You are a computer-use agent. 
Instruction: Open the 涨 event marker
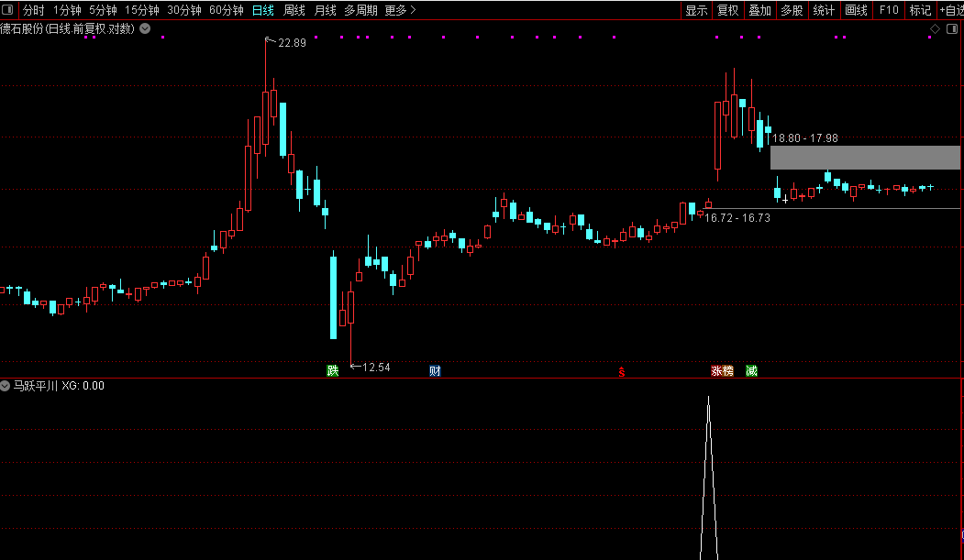[x=716, y=370]
